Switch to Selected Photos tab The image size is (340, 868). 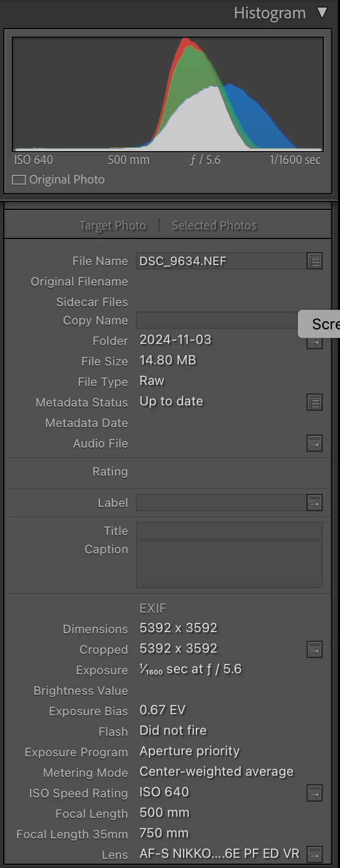(214, 225)
